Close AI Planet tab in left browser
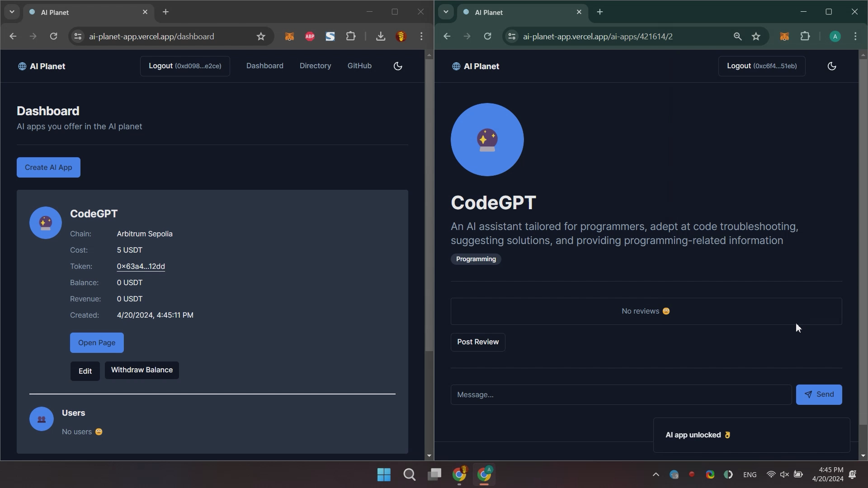This screenshot has width=868, height=488. click(x=145, y=12)
